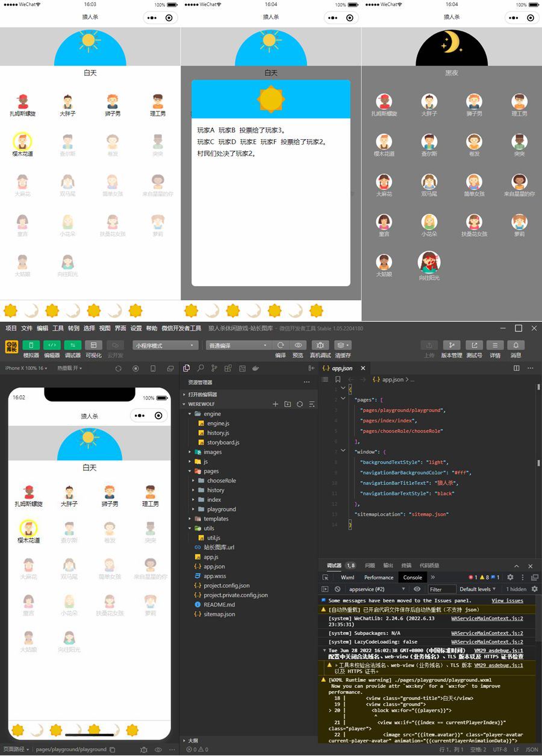Open the 模拟器 simulator panel icon
This screenshot has width=542, height=756.
click(x=31, y=345)
